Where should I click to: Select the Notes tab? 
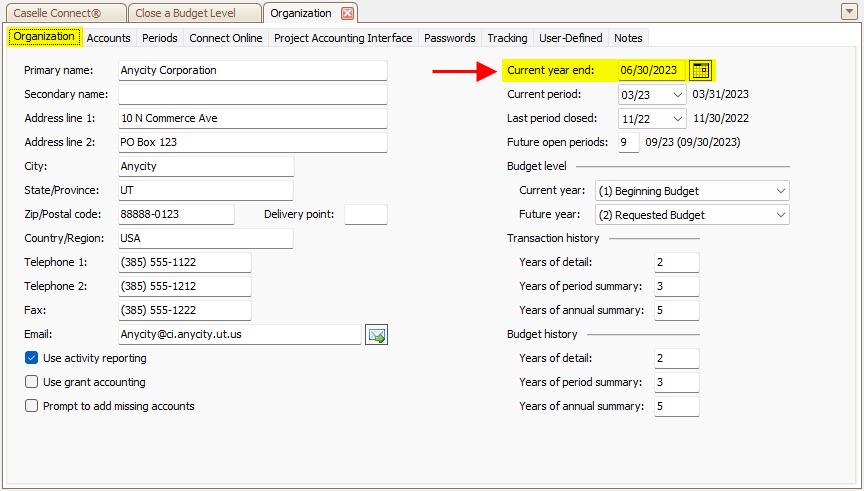click(628, 38)
